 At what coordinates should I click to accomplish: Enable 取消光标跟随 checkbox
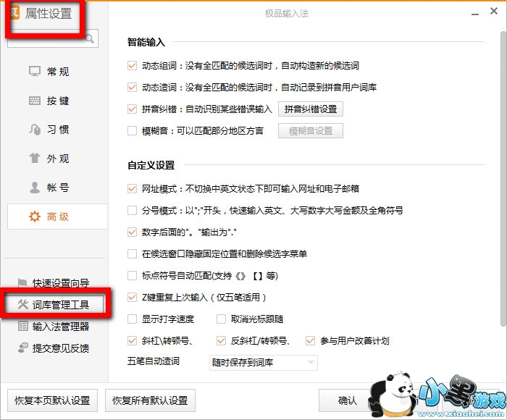(x=221, y=319)
